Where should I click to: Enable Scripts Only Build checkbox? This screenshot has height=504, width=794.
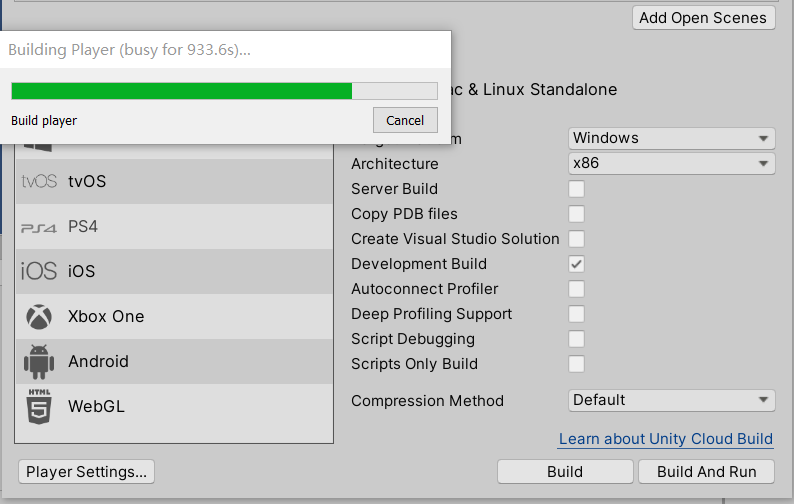pyautogui.click(x=576, y=364)
